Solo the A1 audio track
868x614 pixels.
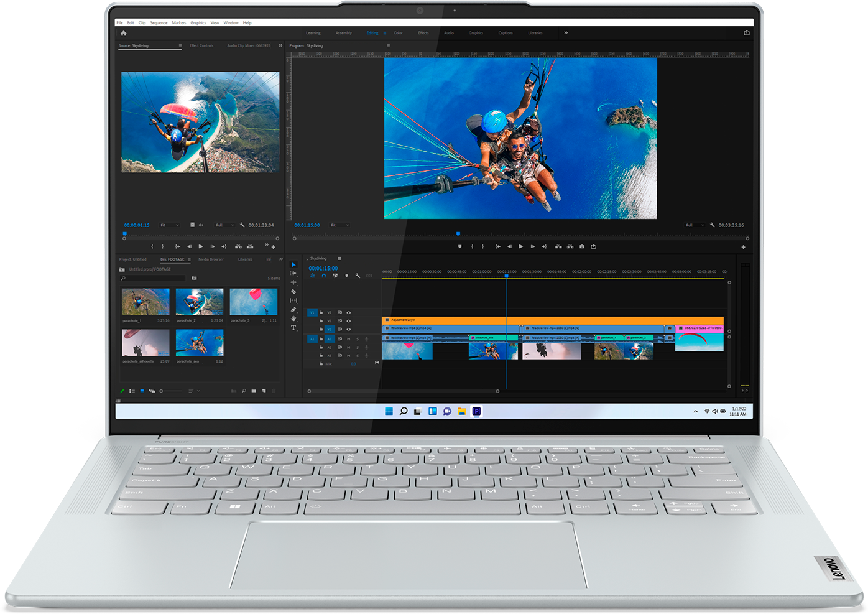(x=358, y=339)
